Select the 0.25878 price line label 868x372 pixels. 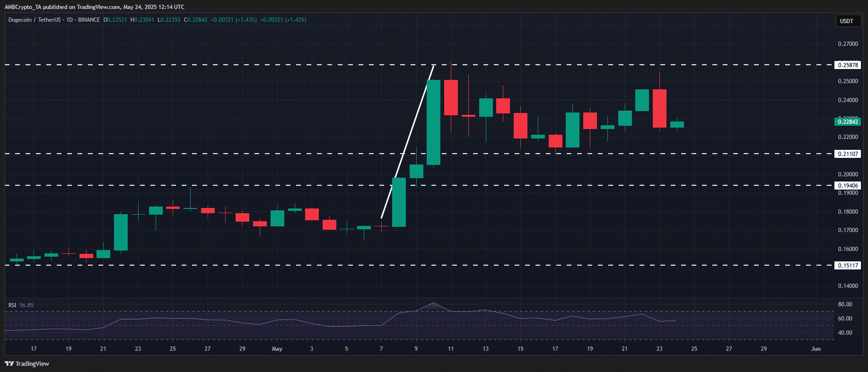[x=848, y=65]
